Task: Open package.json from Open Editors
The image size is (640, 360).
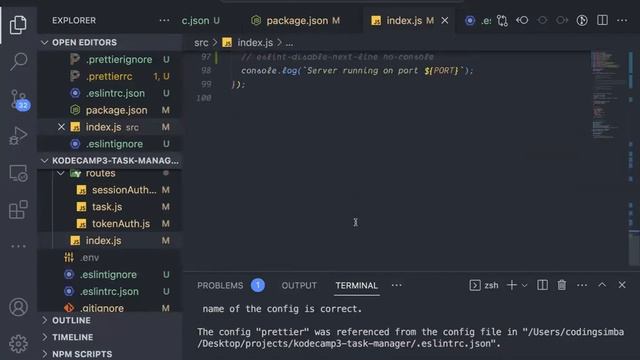Action: (x=109, y=110)
